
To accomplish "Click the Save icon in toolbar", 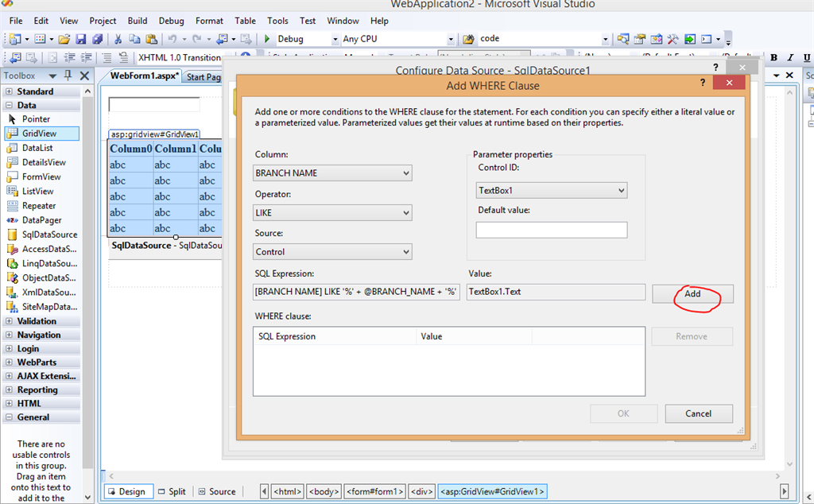I will click(80, 39).
